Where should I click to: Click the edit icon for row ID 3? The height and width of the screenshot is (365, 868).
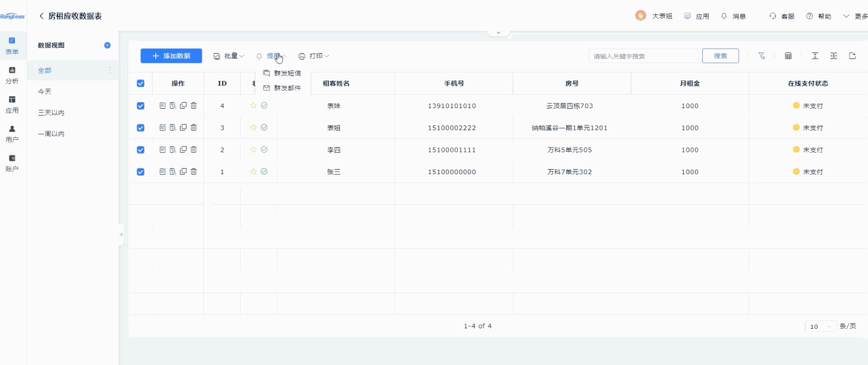click(x=162, y=127)
